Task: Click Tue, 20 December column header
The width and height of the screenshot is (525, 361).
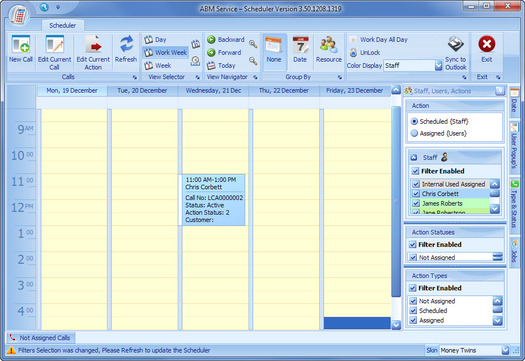Action: tap(142, 91)
